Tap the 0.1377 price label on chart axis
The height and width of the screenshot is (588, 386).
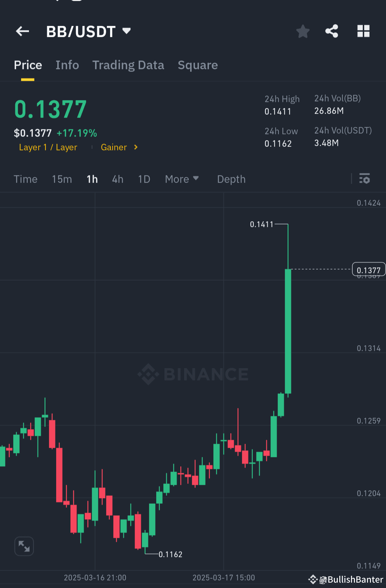[x=368, y=270]
